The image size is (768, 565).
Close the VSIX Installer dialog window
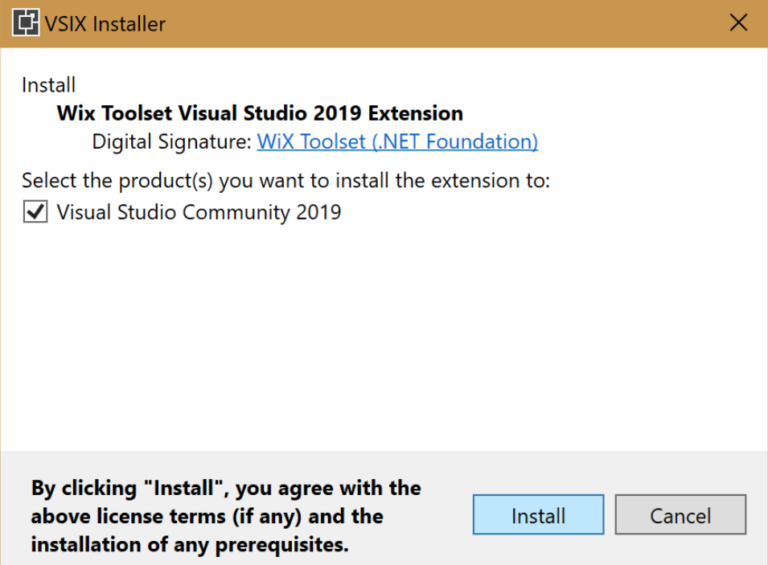click(x=739, y=23)
